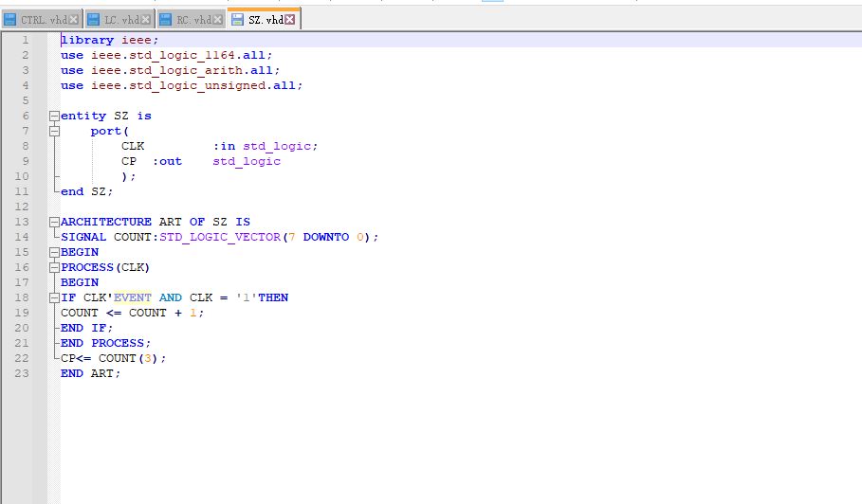This screenshot has width=862, height=504.
Task: Click 'CLK' port name on line 8
Action: coord(133,146)
